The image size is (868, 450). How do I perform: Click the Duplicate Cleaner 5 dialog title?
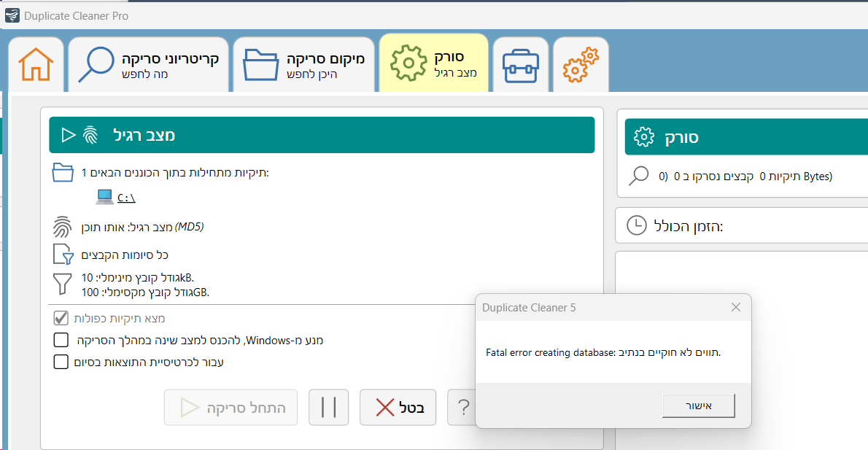coord(529,308)
